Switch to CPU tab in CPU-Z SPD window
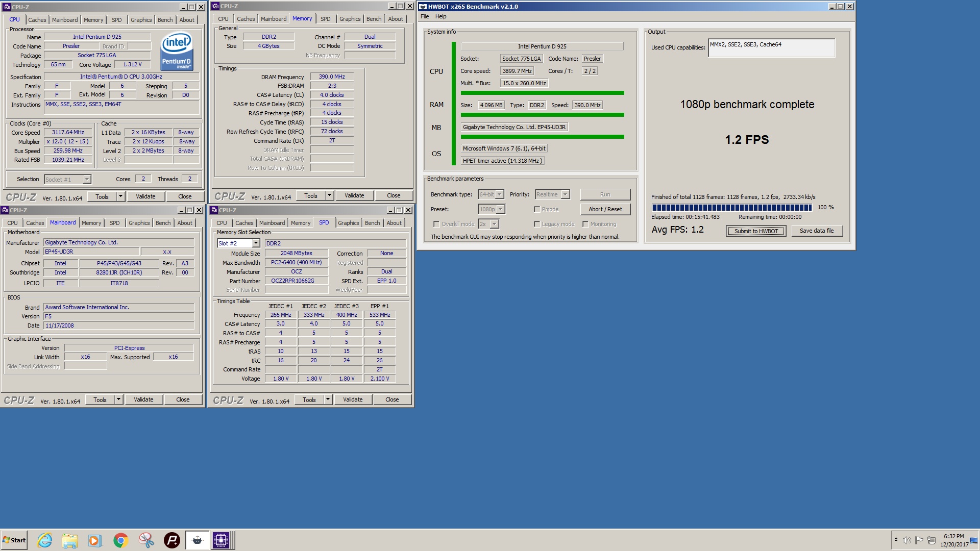The image size is (980, 551). (x=222, y=223)
